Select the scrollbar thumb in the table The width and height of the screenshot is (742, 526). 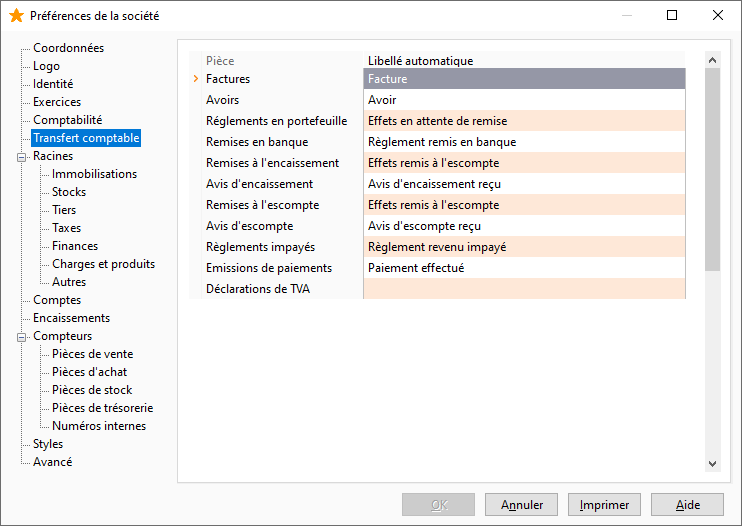(712, 169)
